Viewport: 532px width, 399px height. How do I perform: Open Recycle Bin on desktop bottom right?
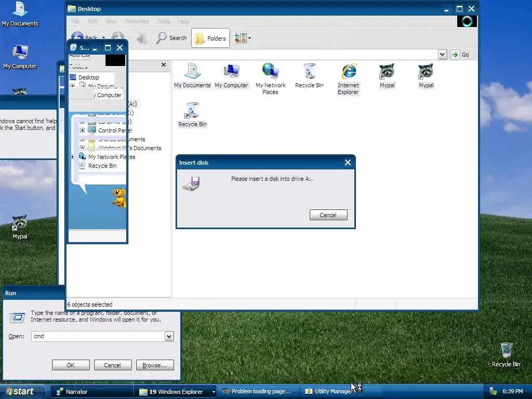coord(506,355)
